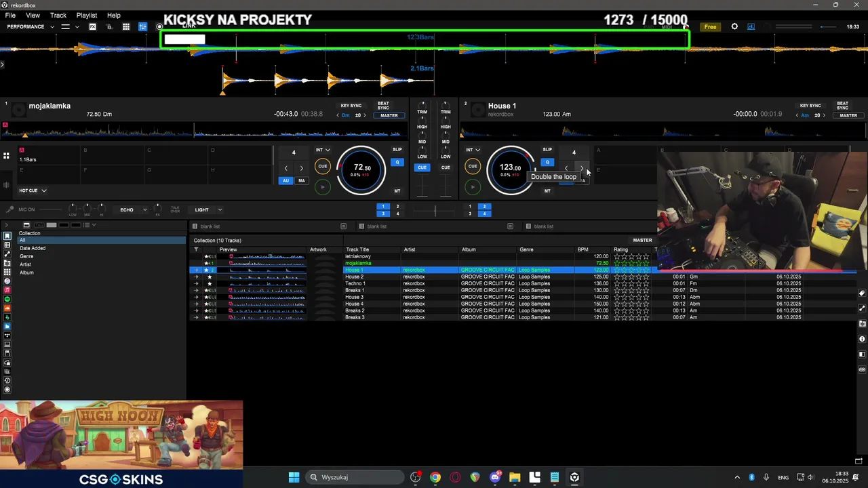This screenshot has width=868, height=488.
Task: Adjust channel 1 TRIM knob
Action: pos(422,106)
